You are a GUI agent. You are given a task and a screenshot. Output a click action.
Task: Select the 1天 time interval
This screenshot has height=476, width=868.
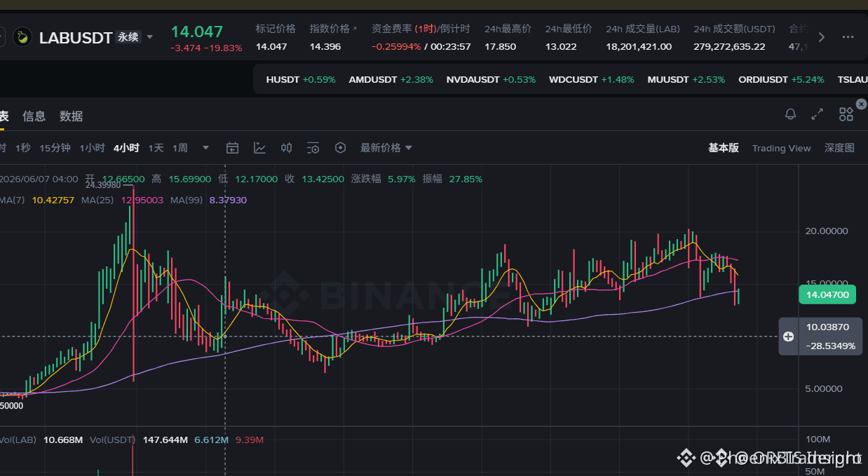coord(156,148)
